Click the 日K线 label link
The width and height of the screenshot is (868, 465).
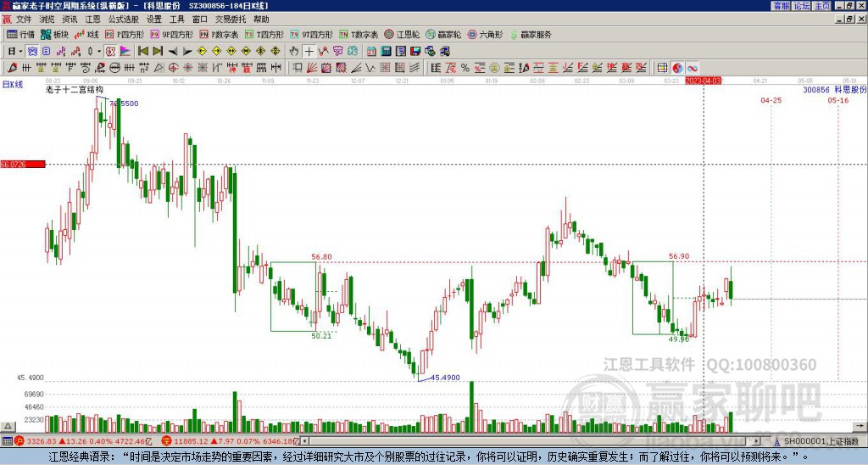pos(13,85)
